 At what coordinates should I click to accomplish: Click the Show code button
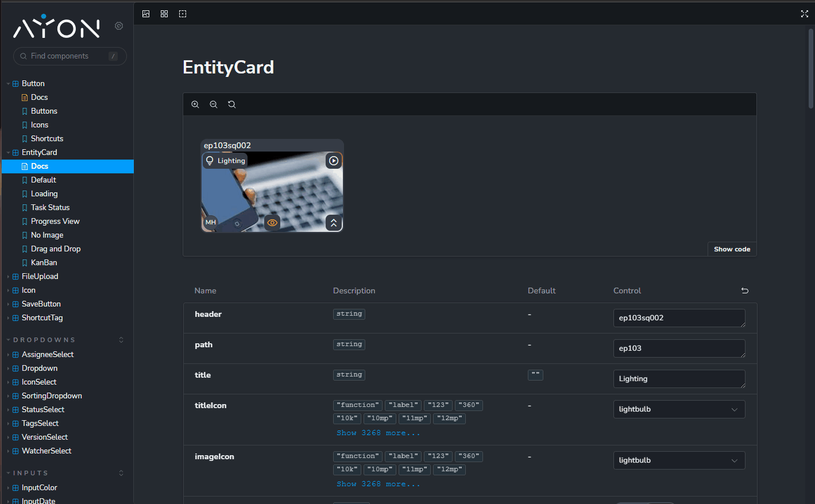pos(732,249)
